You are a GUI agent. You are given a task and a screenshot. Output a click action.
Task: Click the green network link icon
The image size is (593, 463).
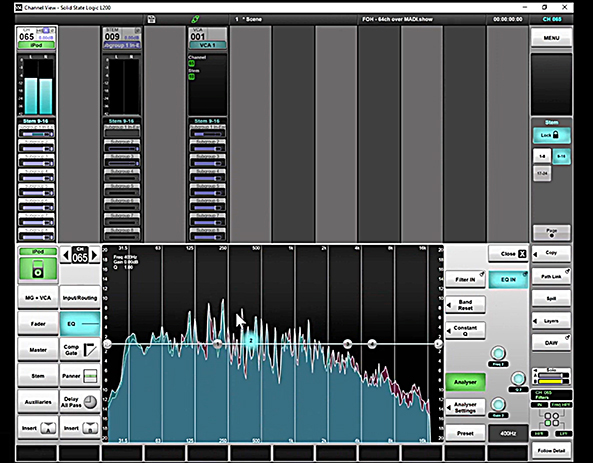[195, 19]
